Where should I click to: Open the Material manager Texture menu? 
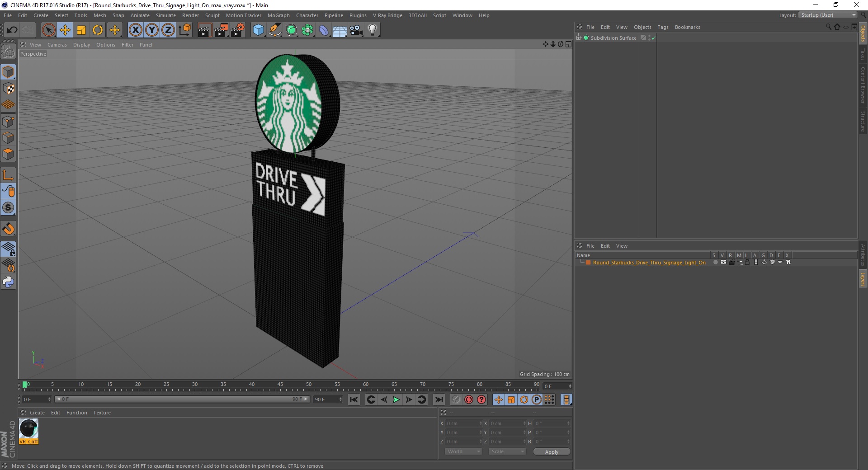pos(102,413)
